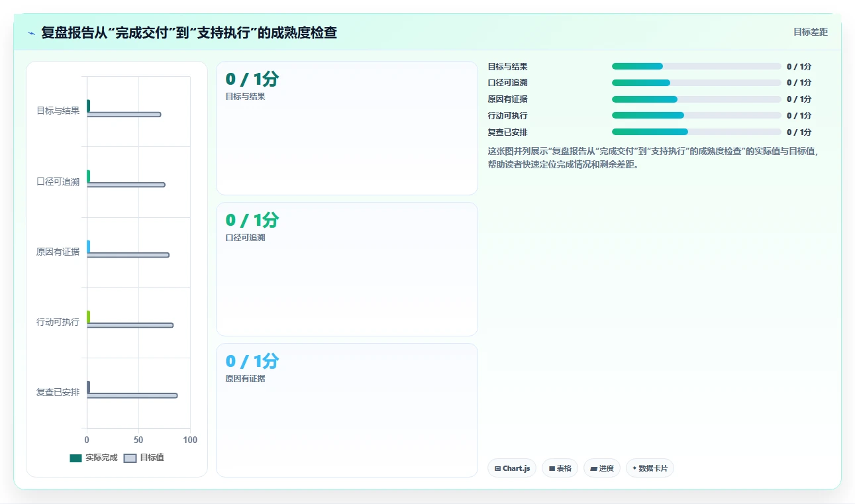The image size is (855, 504).
Task: Toggle the 目标值 legend swatch
Action: (130, 458)
